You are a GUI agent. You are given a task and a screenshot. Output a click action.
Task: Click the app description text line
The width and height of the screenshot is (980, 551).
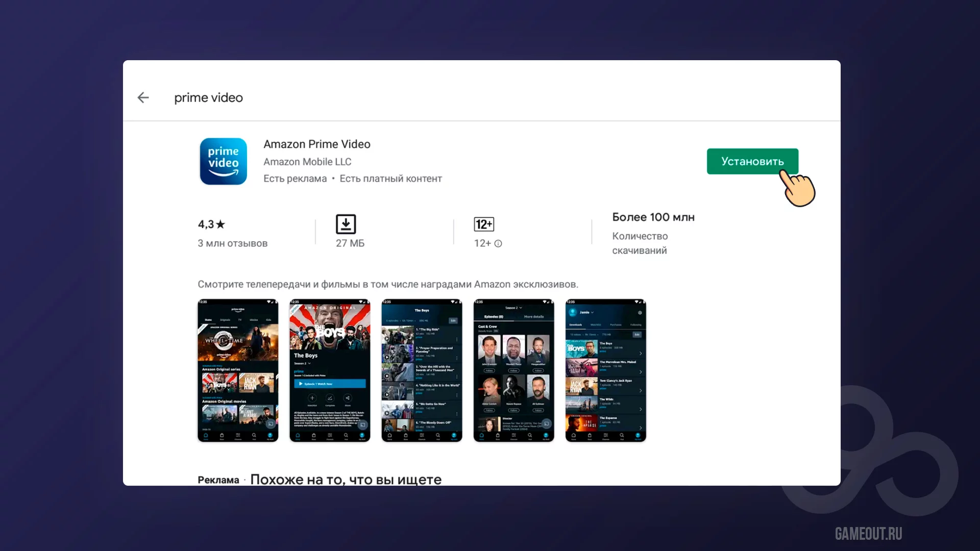tap(388, 284)
